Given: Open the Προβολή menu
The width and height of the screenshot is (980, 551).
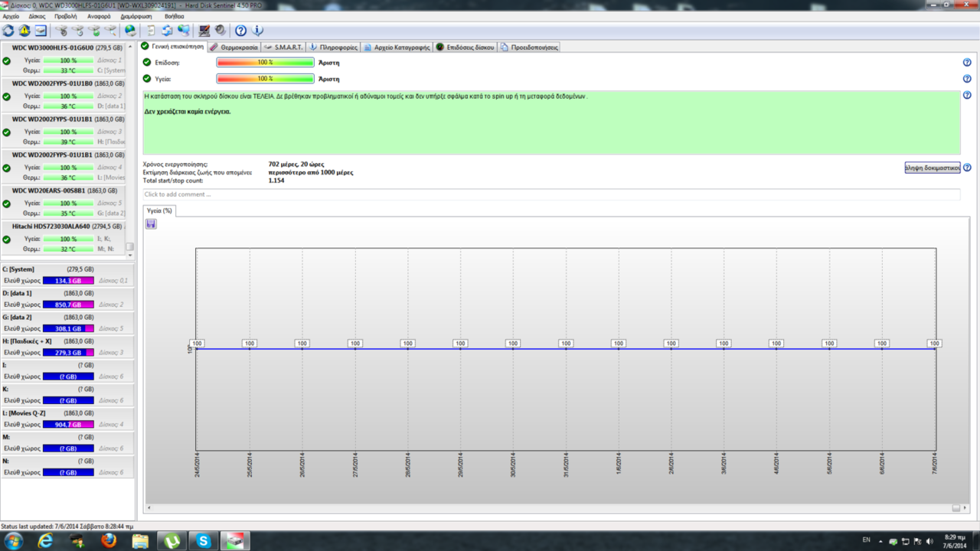Looking at the screenshot, I should 66,16.
